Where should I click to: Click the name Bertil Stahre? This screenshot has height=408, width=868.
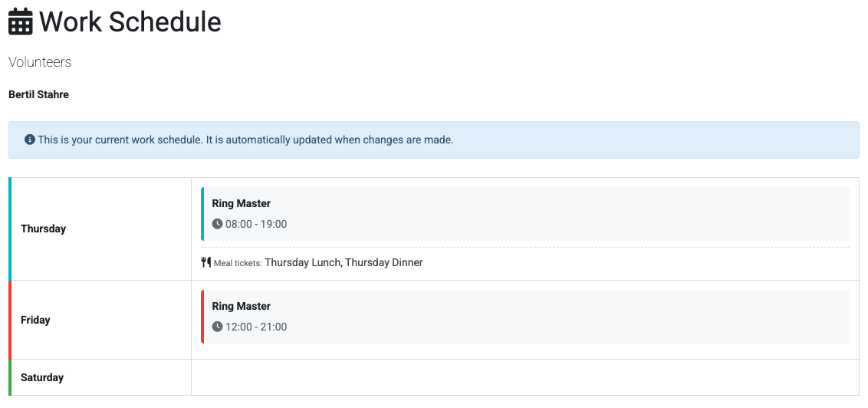(38, 95)
